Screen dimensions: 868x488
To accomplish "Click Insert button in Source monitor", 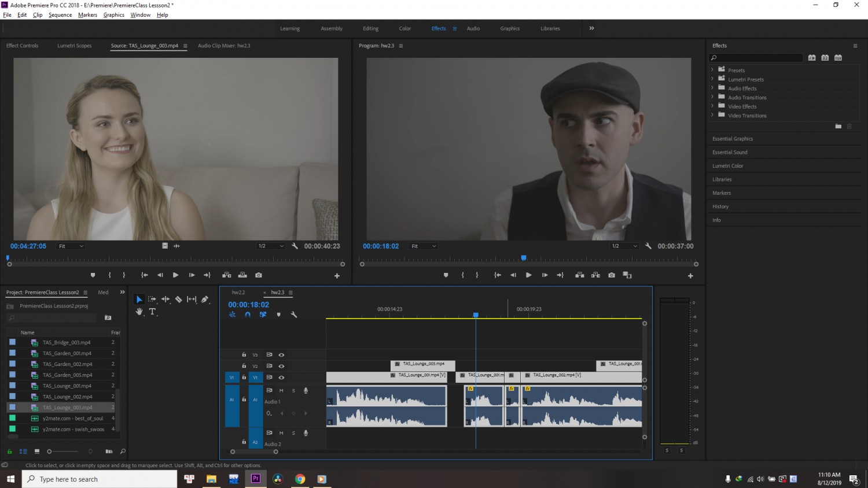I will pos(227,275).
